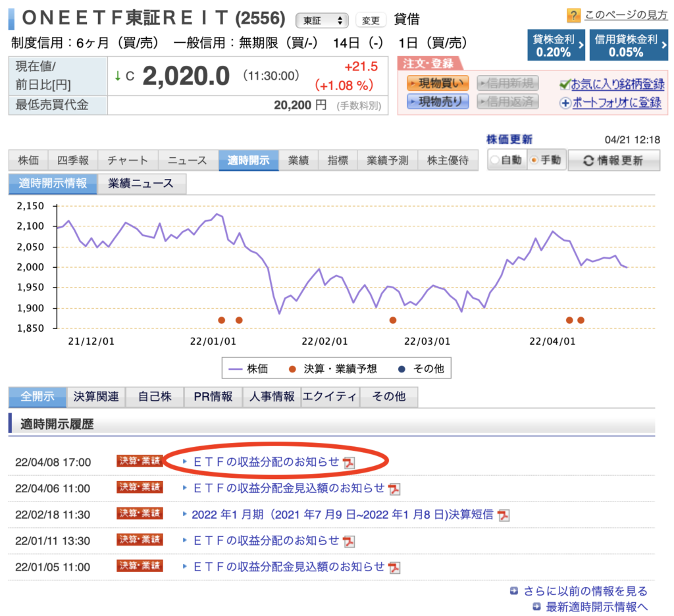The height and width of the screenshot is (616, 674).
Task: Click the plus icon for portfolio registration
Action: pyautogui.click(x=565, y=103)
